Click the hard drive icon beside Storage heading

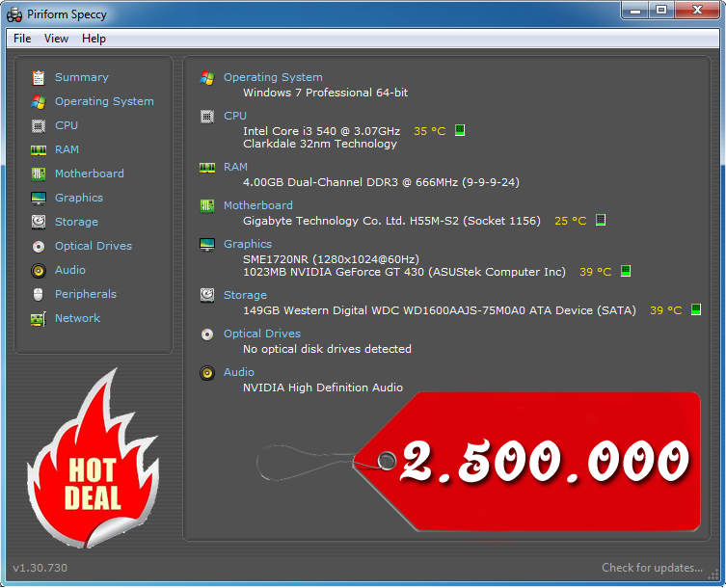coord(207,295)
